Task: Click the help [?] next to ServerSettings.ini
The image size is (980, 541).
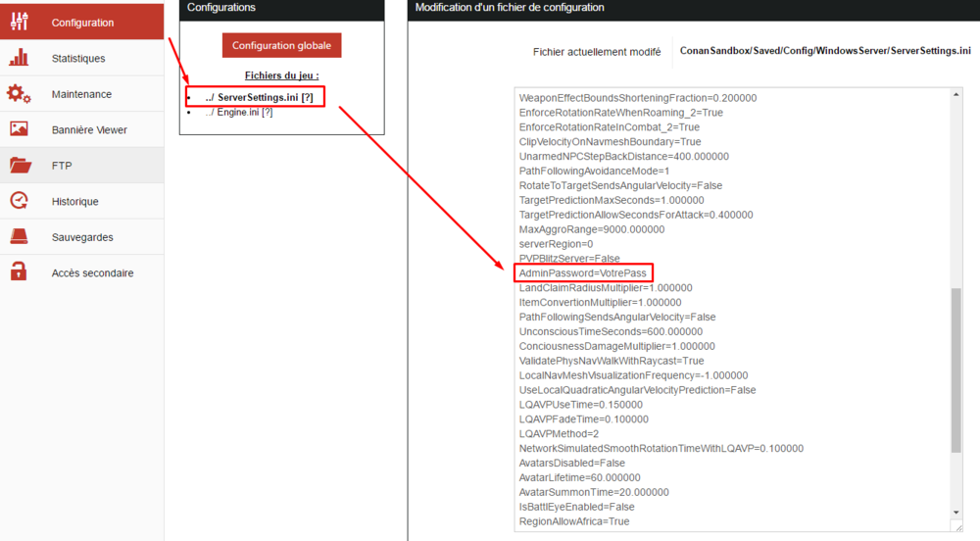Action: click(308, 97)
